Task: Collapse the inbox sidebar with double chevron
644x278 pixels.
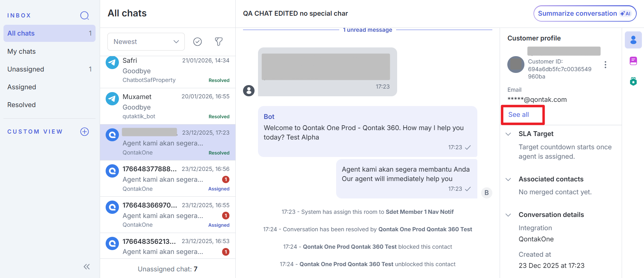Action: click(x=87, y=267)
